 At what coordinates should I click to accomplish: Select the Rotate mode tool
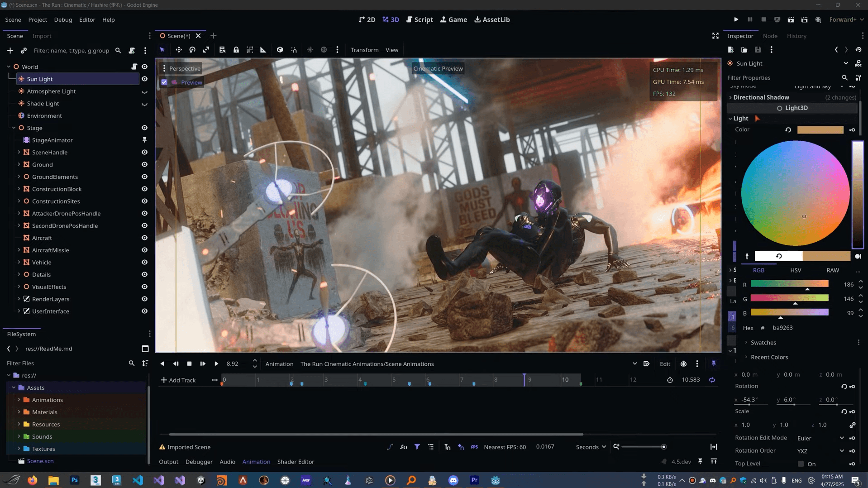(x=192, y=50)
